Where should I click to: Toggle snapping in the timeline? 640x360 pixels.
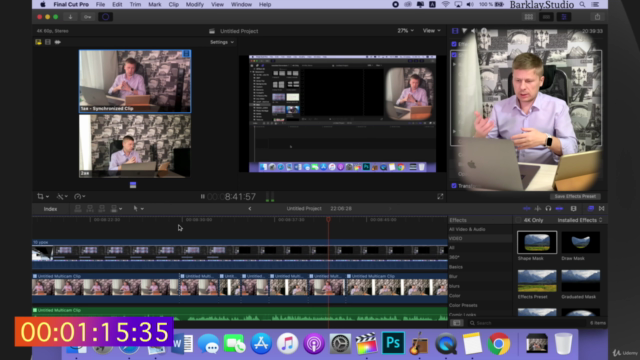coord(559,209)
